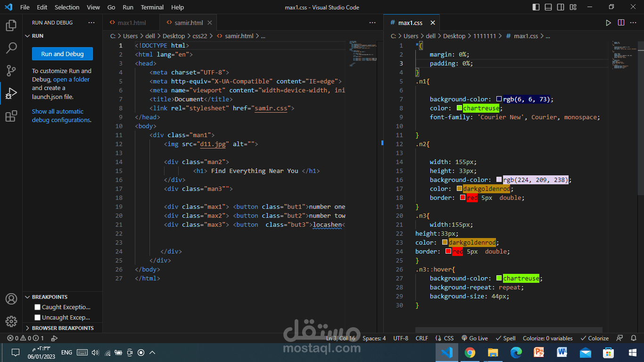Toggle the Spell checker status item
644x362 pixels.
pyautogui.click(x=505, y=338)
